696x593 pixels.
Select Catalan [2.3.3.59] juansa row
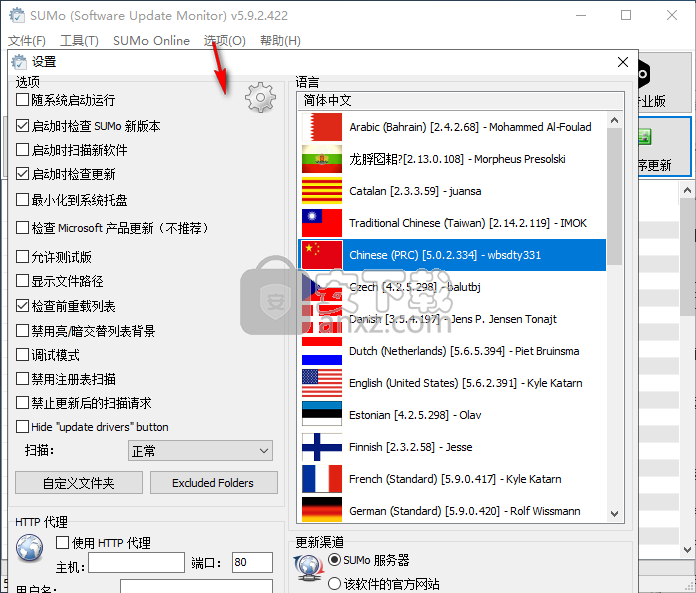(x=453, y=191)
